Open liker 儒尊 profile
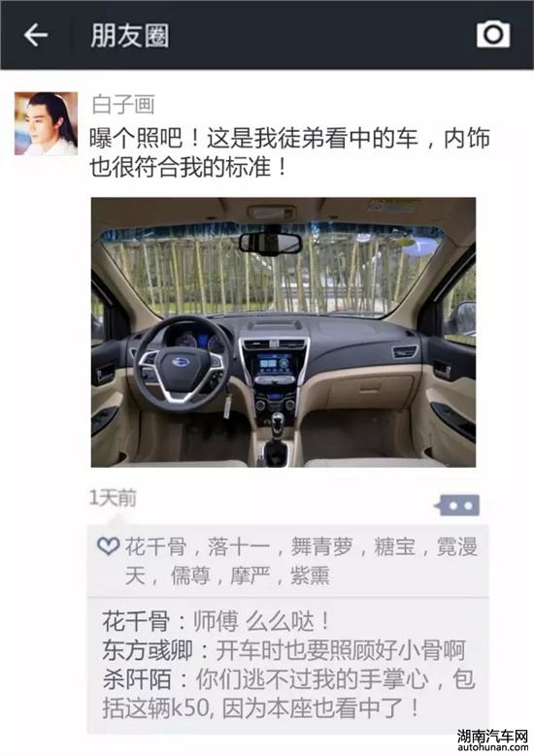 [190, 575]
